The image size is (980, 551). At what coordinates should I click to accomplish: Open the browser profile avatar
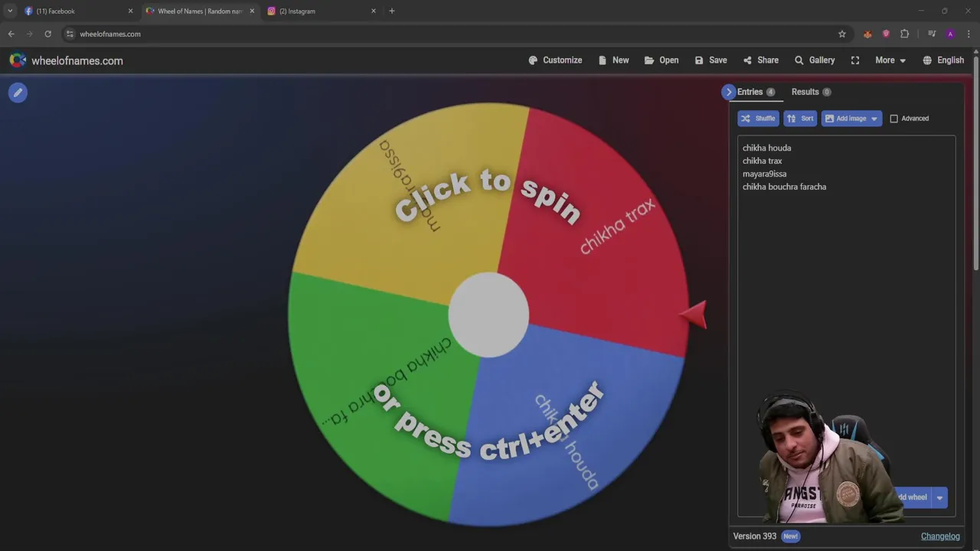point(950,34)
